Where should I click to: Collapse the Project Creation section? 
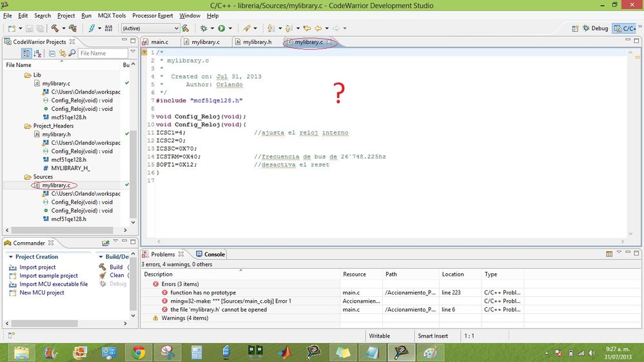11,256
